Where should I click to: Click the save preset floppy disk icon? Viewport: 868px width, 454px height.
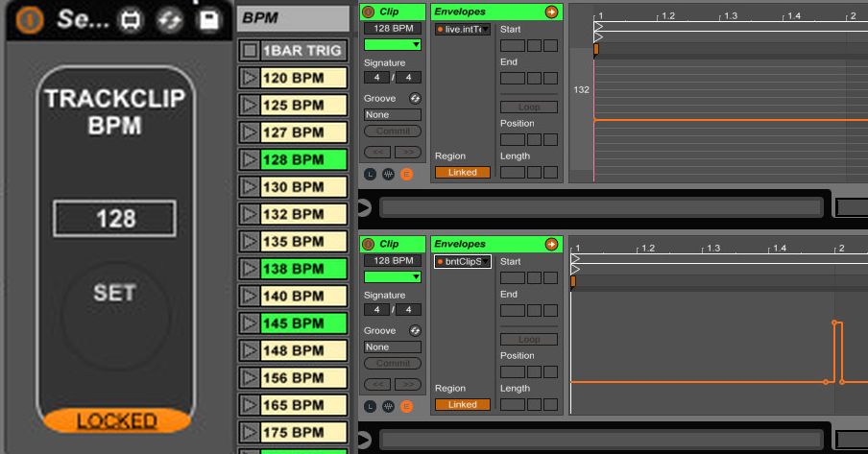(208, 20)
